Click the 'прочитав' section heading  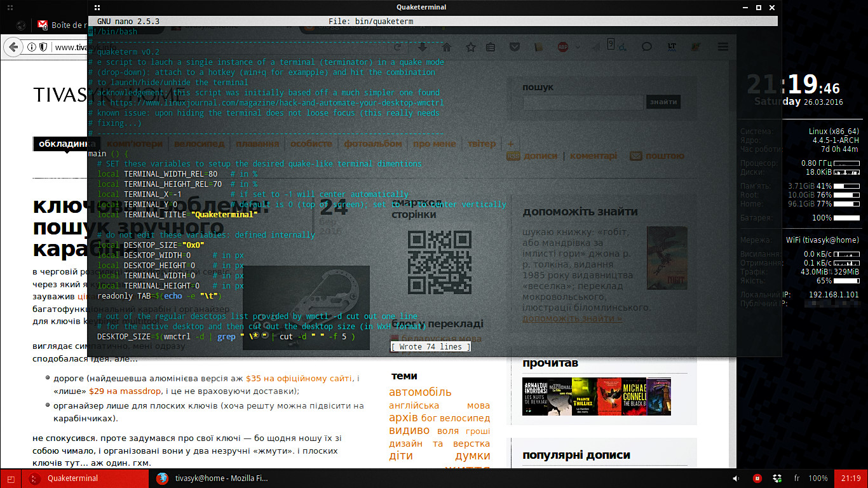click(x=550, y=363)
